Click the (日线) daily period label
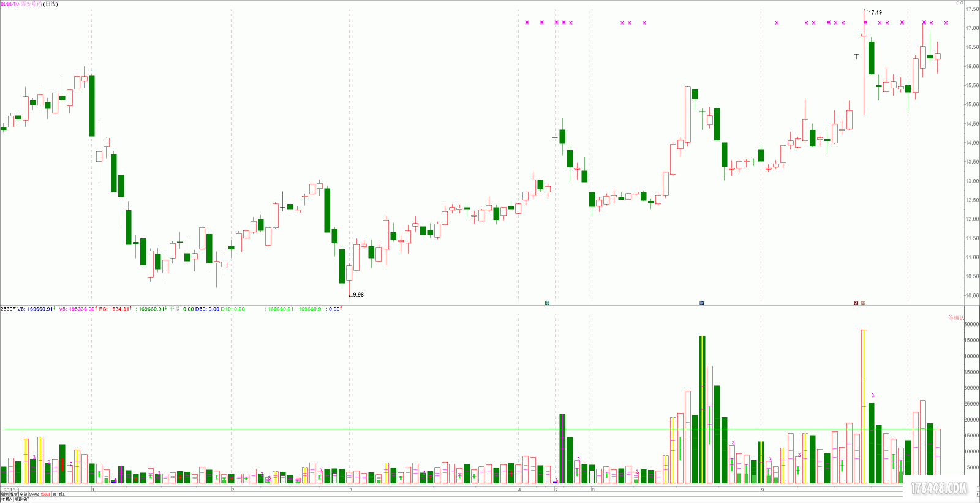 coord(50,4)
